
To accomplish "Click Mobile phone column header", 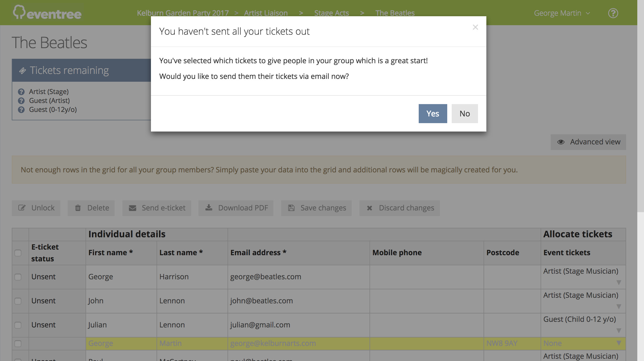I will (427, 253).
